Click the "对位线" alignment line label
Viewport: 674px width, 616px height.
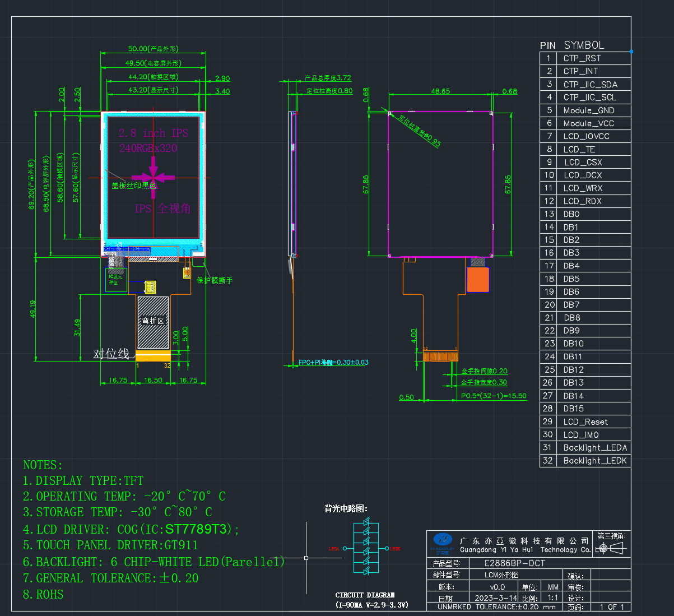(x=111, y=354)
